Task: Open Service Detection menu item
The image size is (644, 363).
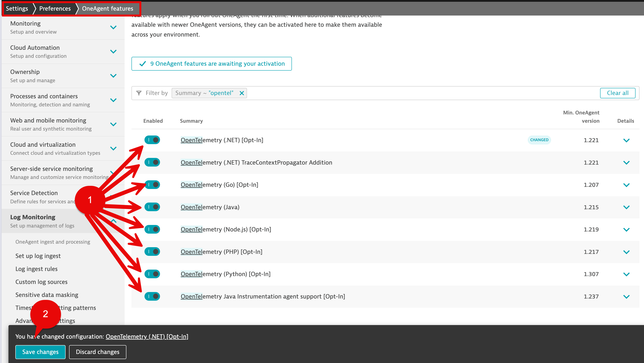Action: pyautogui.click(x=63, y=197)
